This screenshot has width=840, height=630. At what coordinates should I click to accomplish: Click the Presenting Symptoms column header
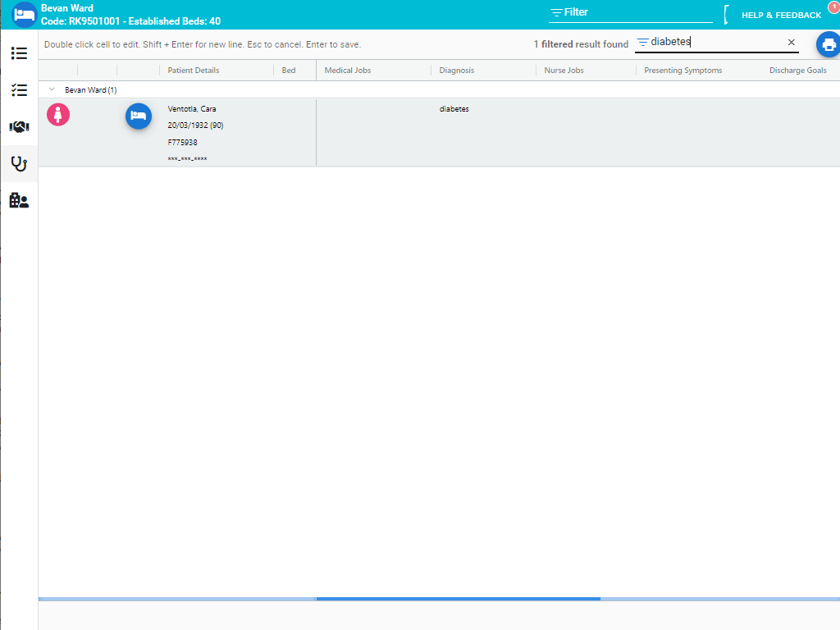pyautogui.click(x=683, y=71)
